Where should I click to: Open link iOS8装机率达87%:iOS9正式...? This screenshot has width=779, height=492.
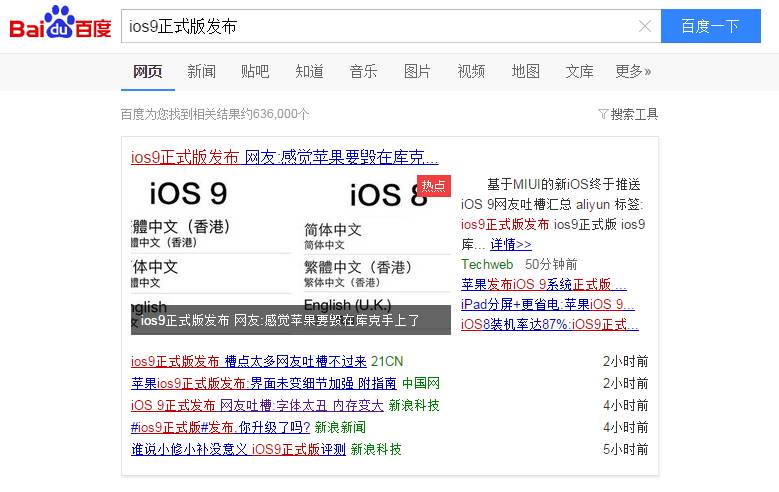tap(549, 325)
